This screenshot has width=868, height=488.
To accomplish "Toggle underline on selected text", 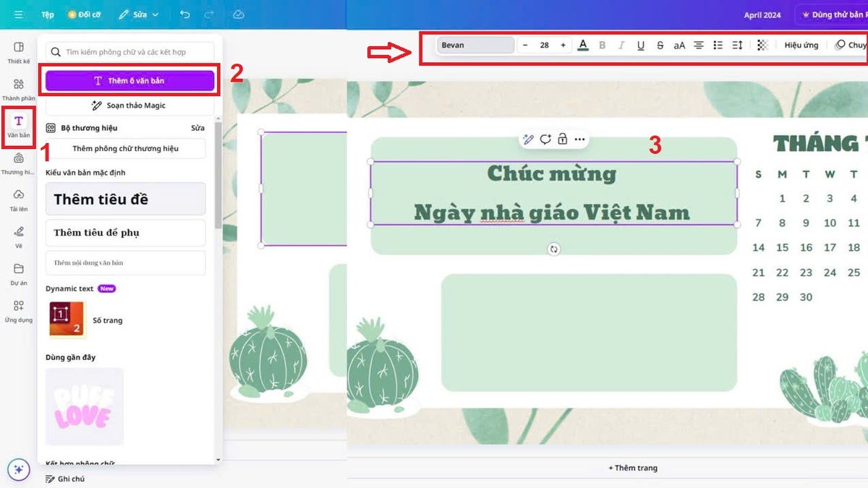I will pos(640,45).
